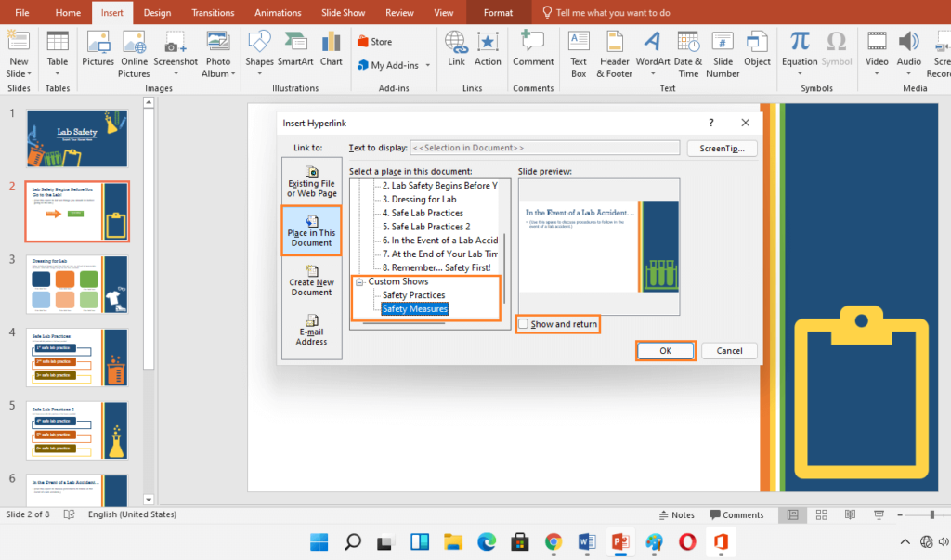951x560 pixels.
Task: Select Existing File or Web Page link type
Action: pyautogui.click(x=312, y=182)
